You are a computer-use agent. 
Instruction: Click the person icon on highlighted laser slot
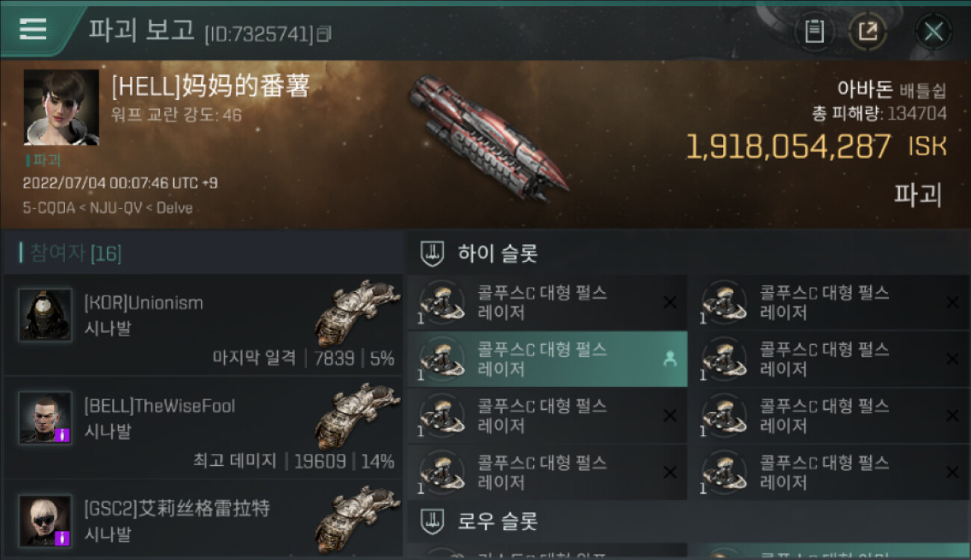670,359
